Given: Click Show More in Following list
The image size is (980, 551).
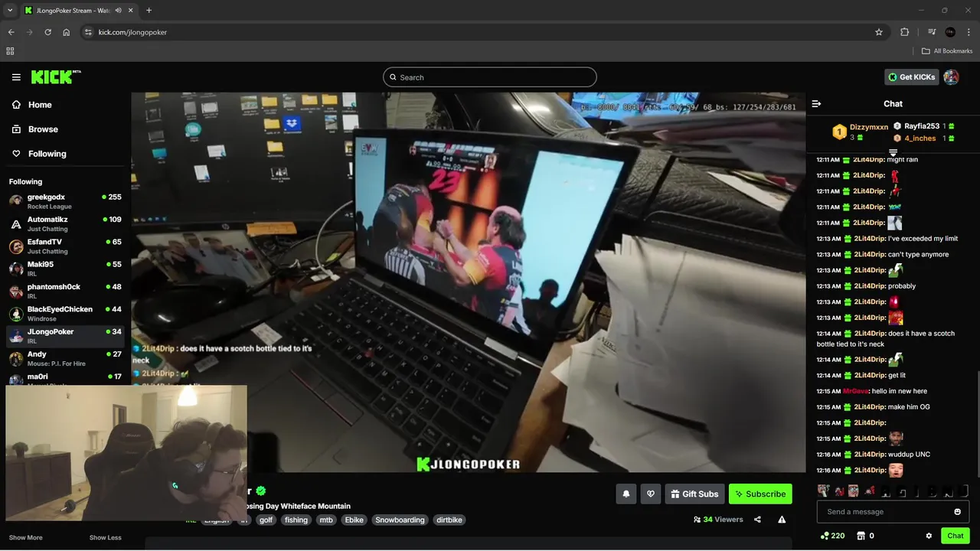Looking at the screenshot, I should point(25,538).
